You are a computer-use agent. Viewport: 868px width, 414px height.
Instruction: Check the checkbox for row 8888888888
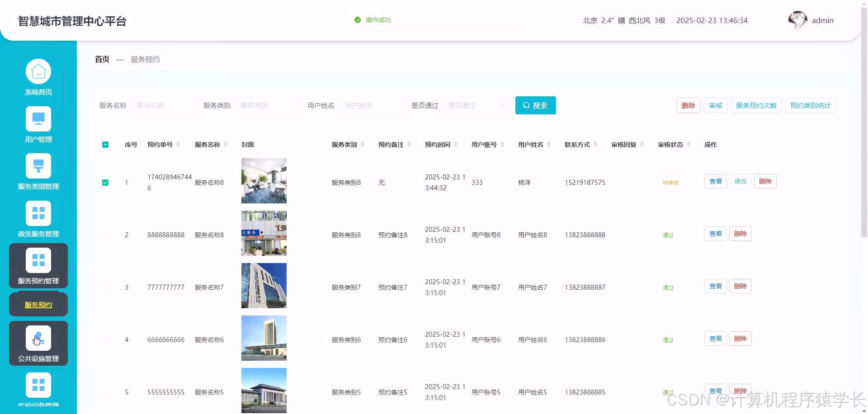pyautogui.click(x=105, y=235)
